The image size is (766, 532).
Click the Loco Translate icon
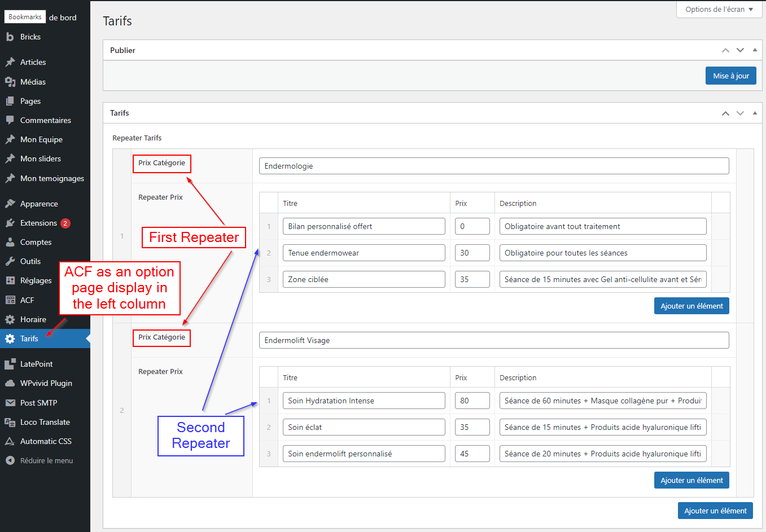coord(10,422)
